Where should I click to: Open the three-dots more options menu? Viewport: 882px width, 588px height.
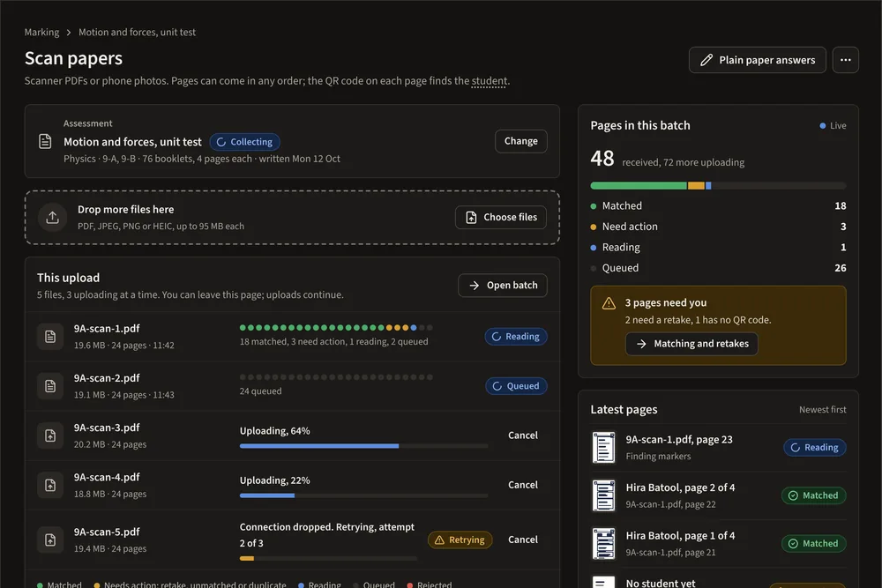[x=846, y=60]
